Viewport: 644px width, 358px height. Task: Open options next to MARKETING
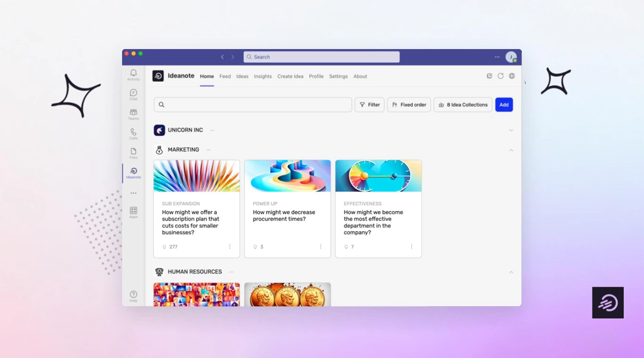[x=208, y=150]
